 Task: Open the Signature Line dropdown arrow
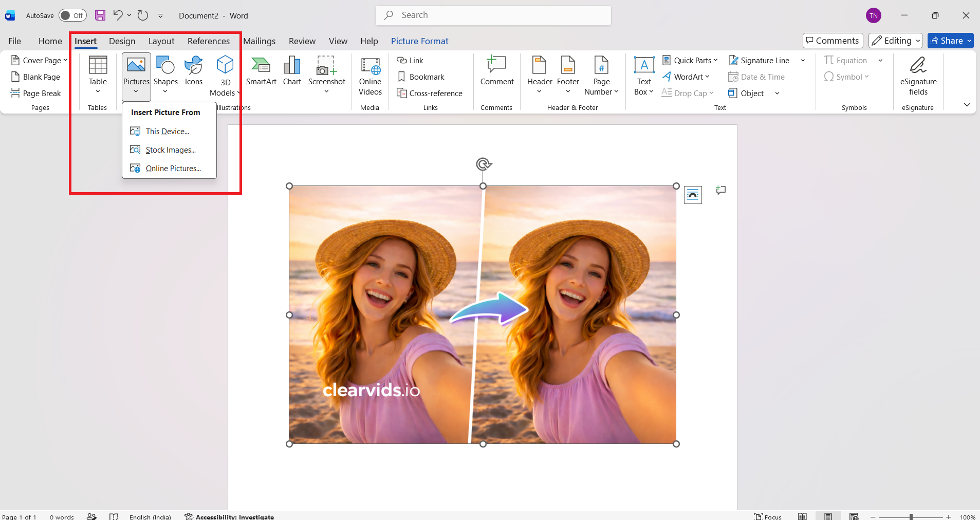(x=803, y=60)
